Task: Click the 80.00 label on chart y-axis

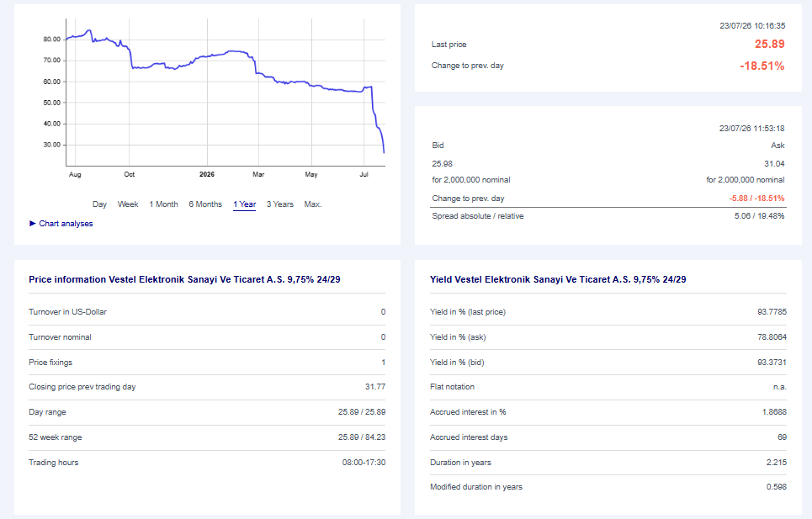Action: coord(52,40)
